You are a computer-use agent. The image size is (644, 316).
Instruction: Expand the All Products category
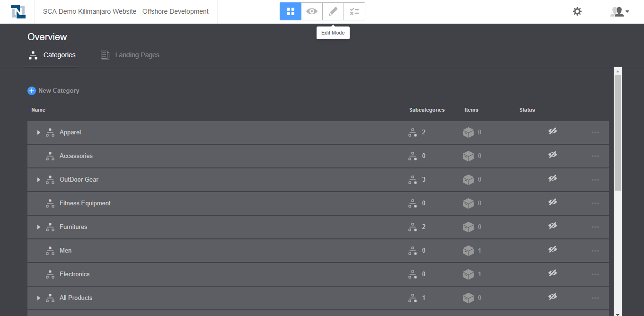[39, 298]
